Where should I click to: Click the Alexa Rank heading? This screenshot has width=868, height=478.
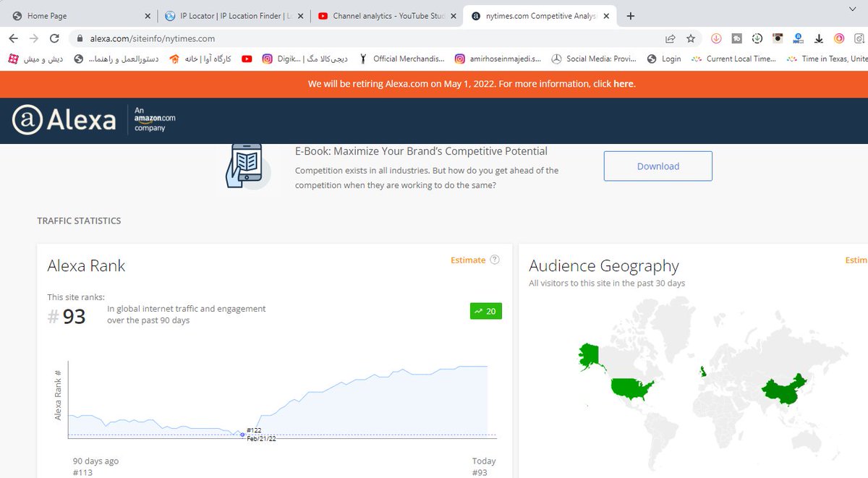86,265
